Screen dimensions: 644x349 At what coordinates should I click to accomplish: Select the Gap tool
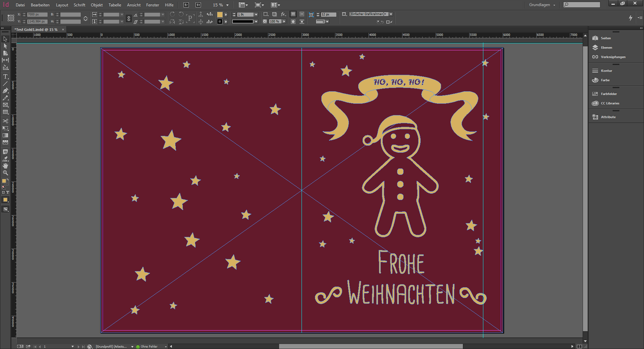point(5,60)
